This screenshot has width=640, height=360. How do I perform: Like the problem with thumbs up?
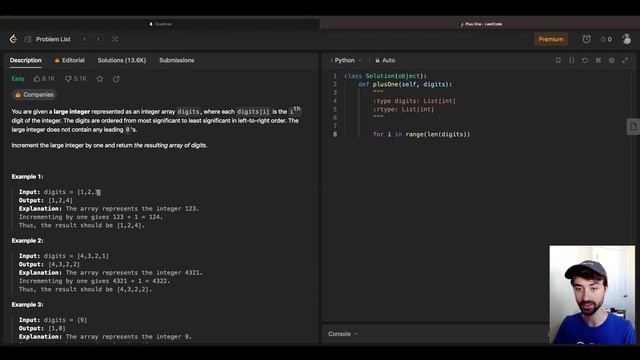pyautogui.click(x=44, y=79)
